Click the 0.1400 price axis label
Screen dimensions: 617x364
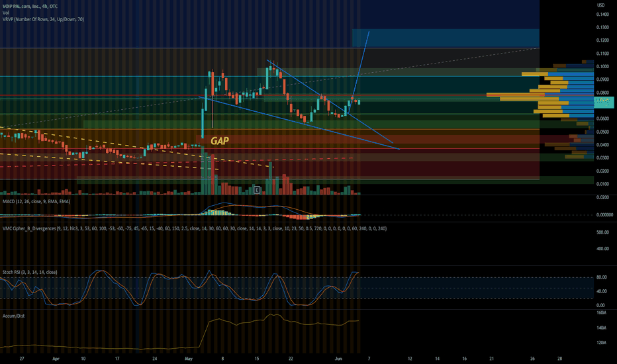point(602,15)
